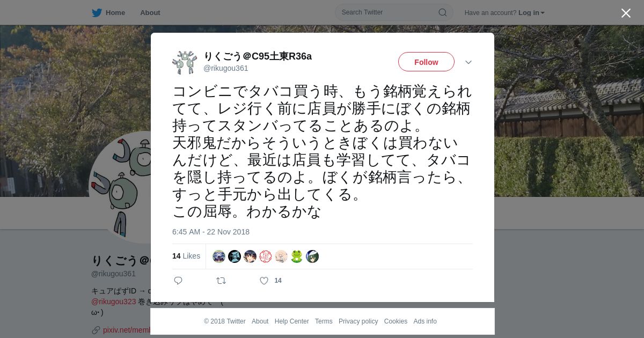Close the tweet overlay with the X
Screen dimensions: 644x338
click(x=626, y=13)
